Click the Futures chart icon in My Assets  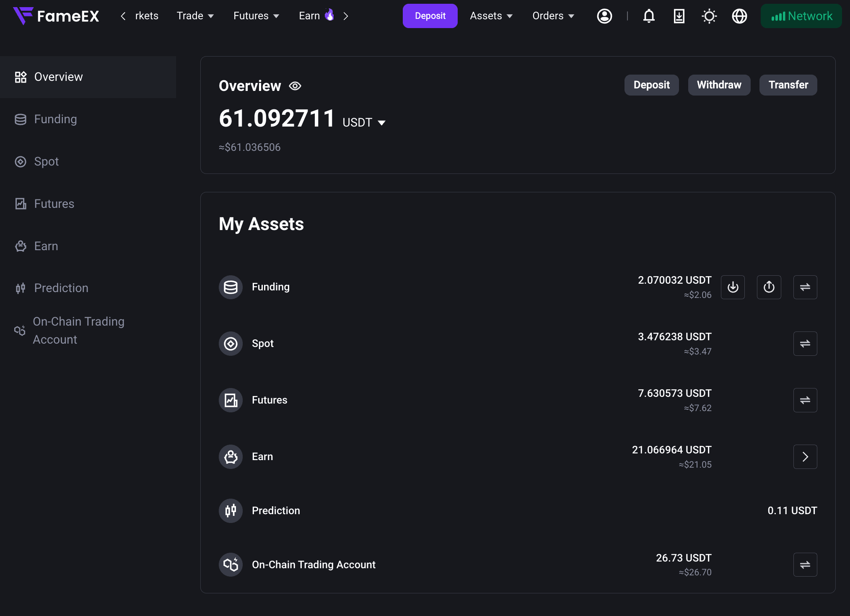click(x=231, y=400)
